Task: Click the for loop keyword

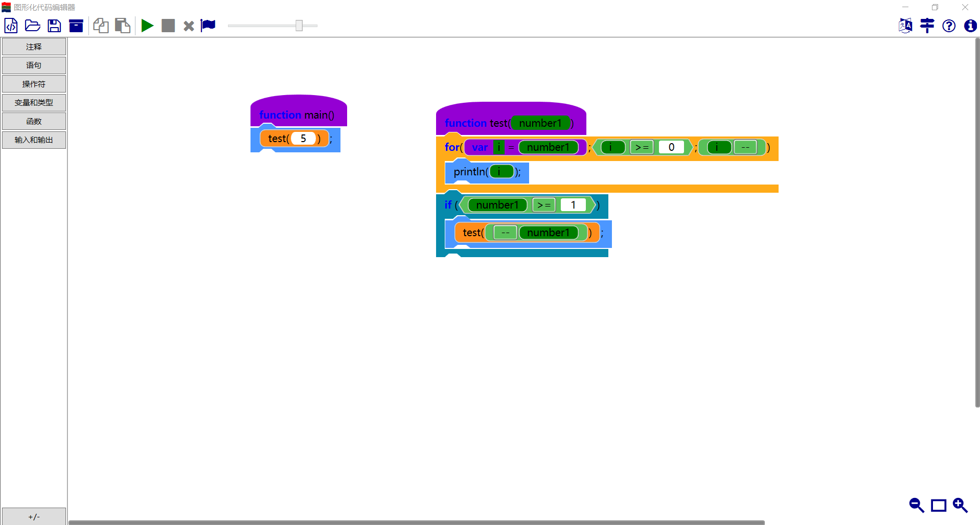Action: 452,147
